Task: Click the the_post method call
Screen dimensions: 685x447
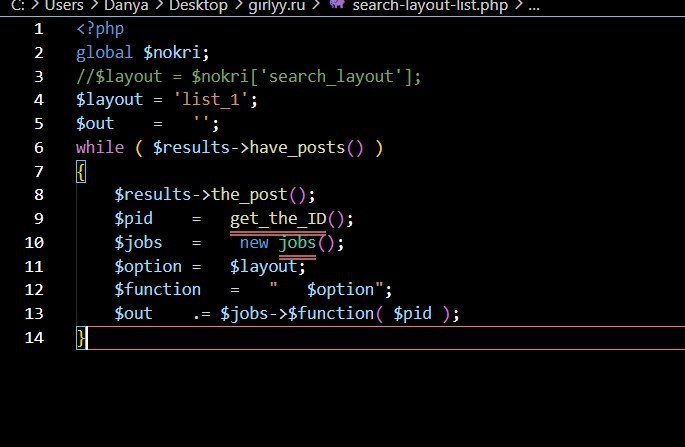Action: coord(249,194)
